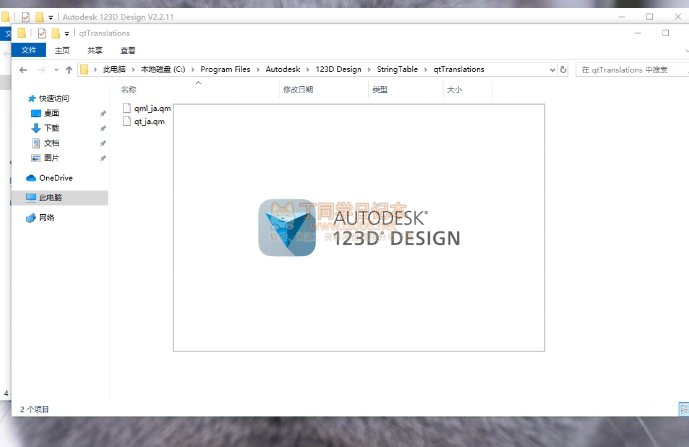The image size is (689, 447).
Task: Expand chevron after Program Files breadcrumb
Action: coord(257,70)
